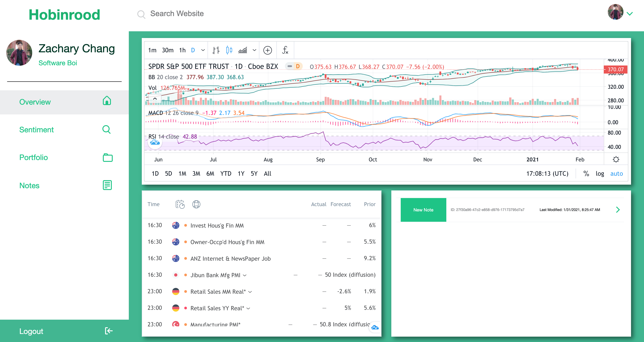The width and height of the screenshot is (644, 342).
Task: Open user avatar dropdown chevron
Action: tap(630, 14)
